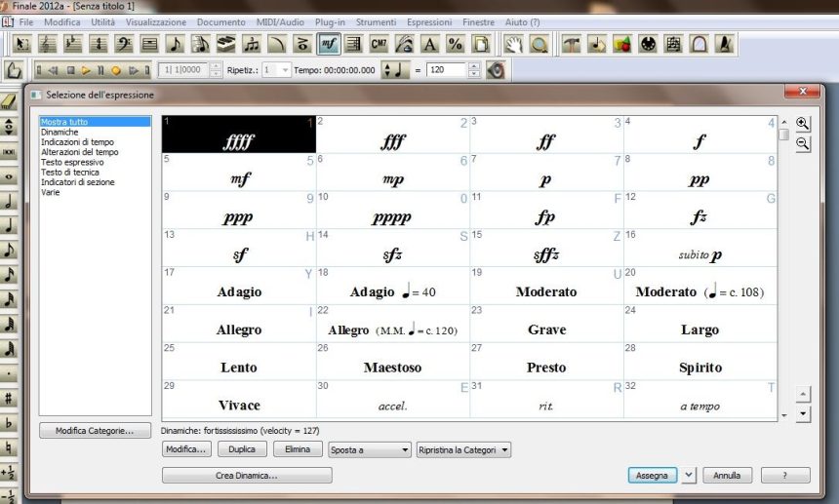This screenshot has height=504, width=839.
Task: Click the Zoom magnifier tool in toolbar
Action: click(x=539, y=44)
